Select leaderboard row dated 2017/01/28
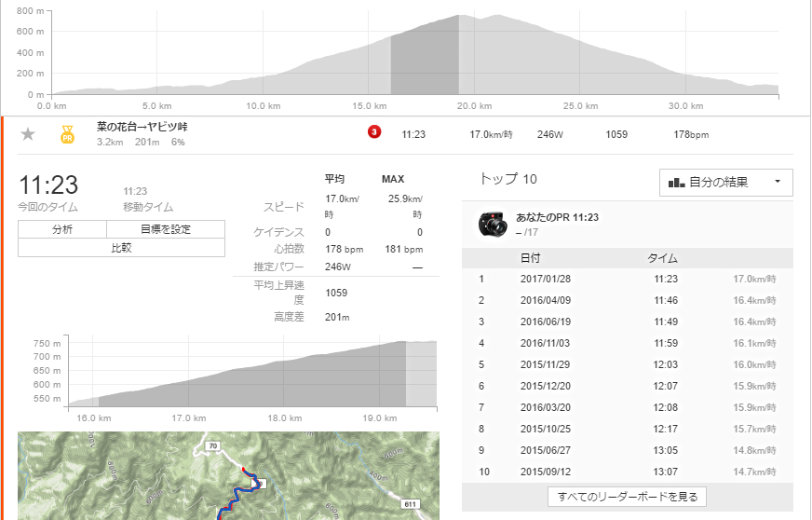 [627, 279]
